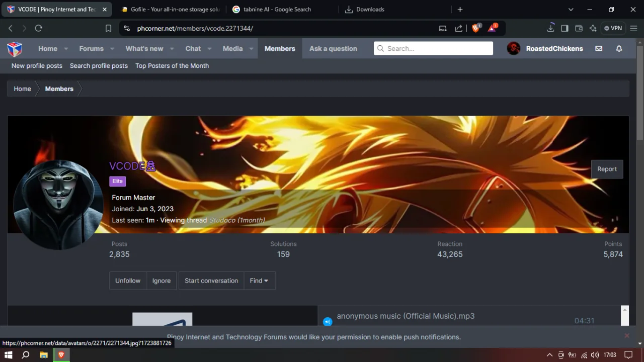Click the PHCorner cube logo
This screenshot has width=644, height=362.
click(15, 49)
